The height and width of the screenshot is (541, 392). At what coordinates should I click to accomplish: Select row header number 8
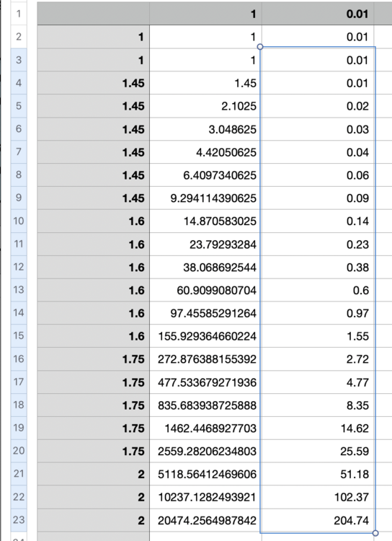coord(19,175)
